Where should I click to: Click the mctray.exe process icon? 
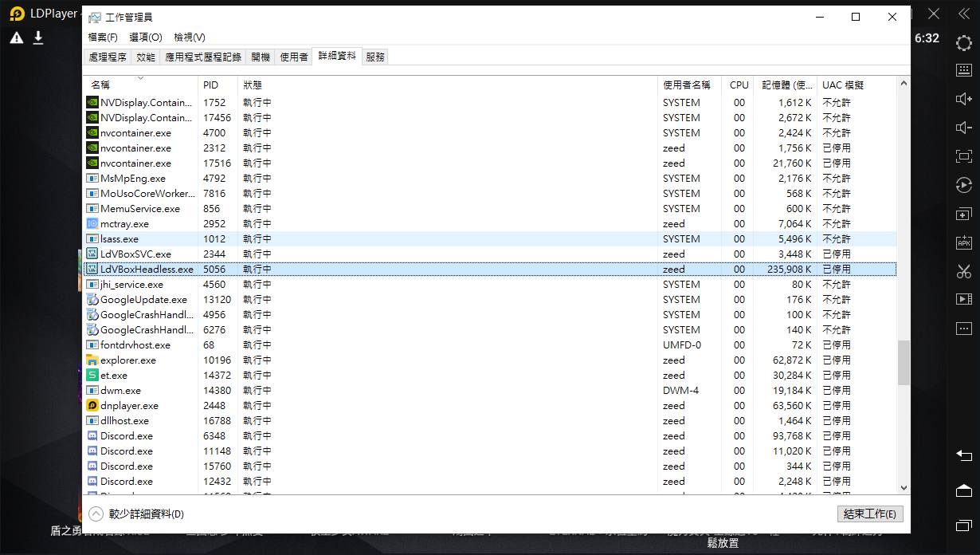coord(92,224)
